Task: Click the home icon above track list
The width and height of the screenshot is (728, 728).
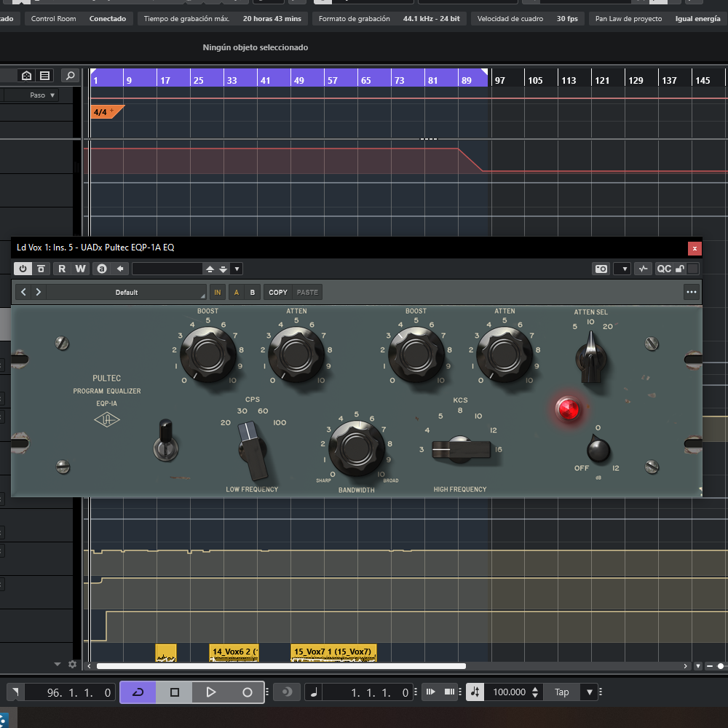Action: pos(26,76)
